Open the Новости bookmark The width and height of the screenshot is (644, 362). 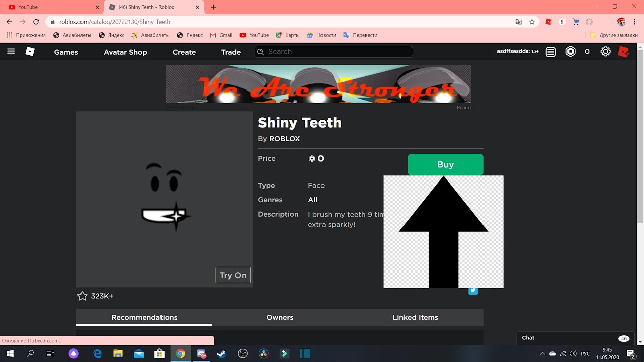click(321, 35)
